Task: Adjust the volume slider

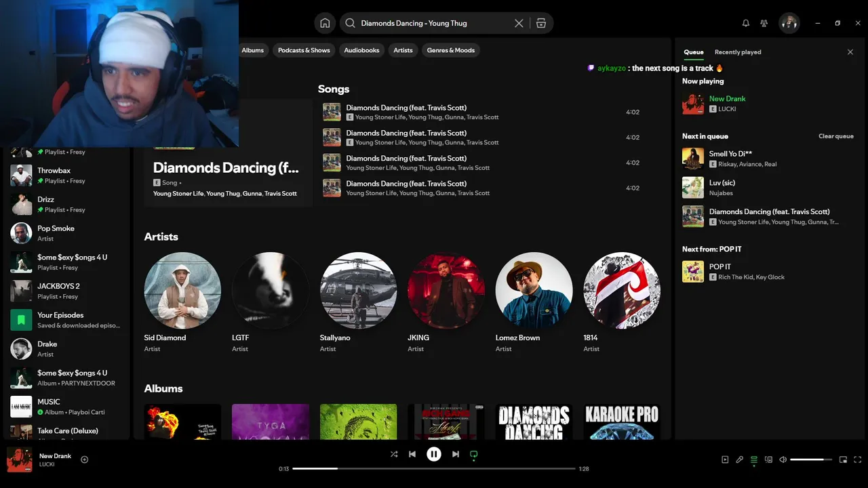Action: [811, 460]
